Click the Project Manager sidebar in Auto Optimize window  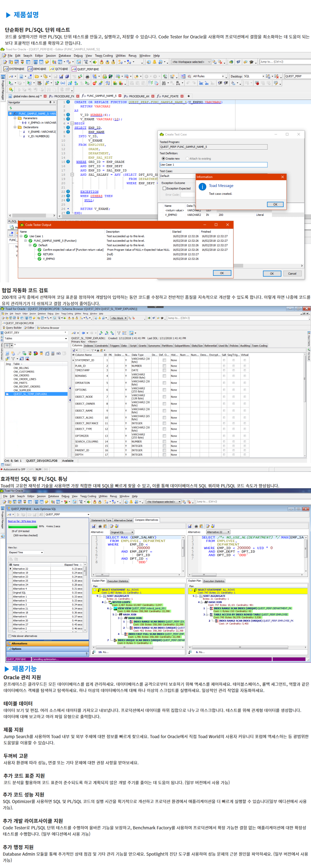coord(2,518)
